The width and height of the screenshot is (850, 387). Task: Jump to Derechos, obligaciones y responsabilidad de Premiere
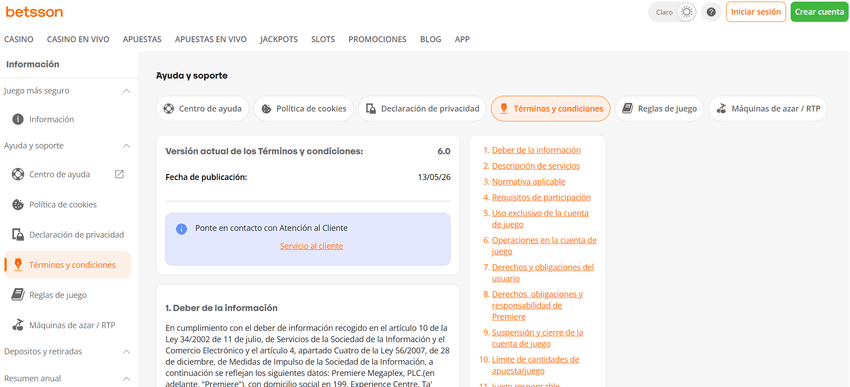coord(537,305)
